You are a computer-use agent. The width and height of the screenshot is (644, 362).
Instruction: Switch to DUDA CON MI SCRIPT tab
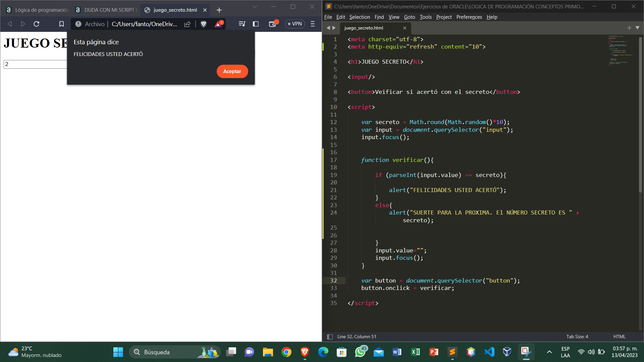pyautogui.click(x=106, y=10)
